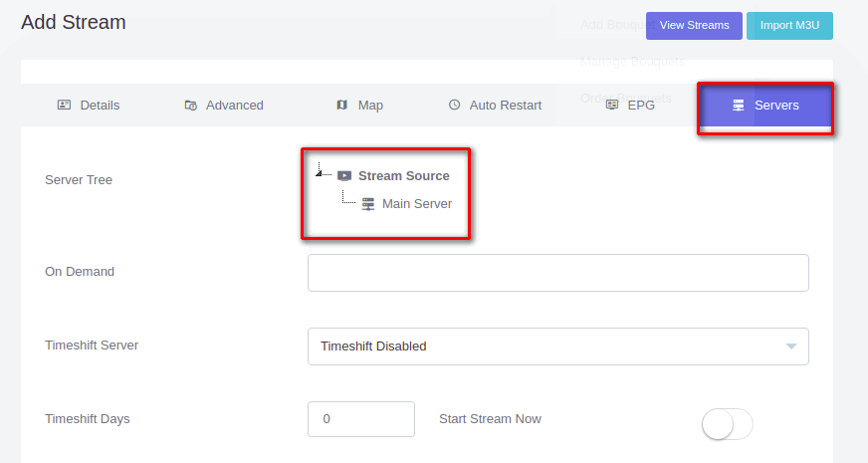Choose the Manage Bouquets menu entry

tap(632, 62)
